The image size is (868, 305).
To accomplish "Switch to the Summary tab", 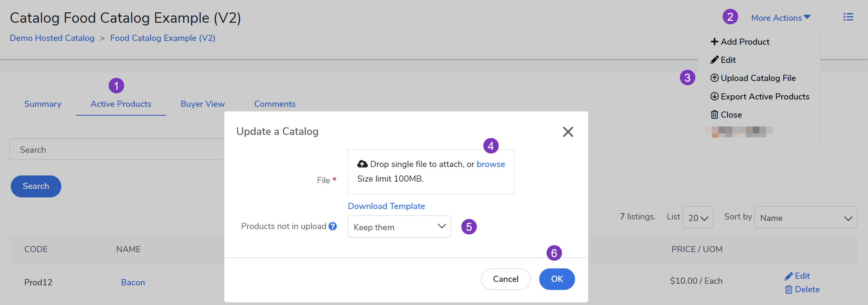I will (x=43, y=104).
